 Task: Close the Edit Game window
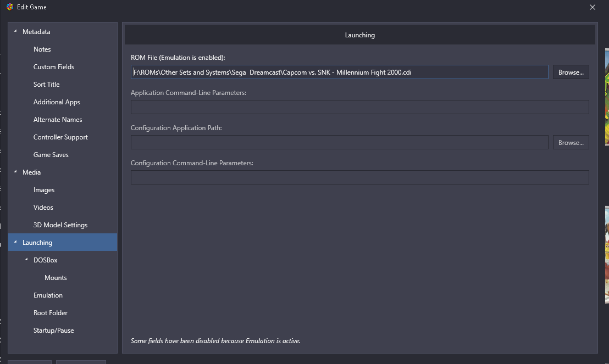click(592, 7)
